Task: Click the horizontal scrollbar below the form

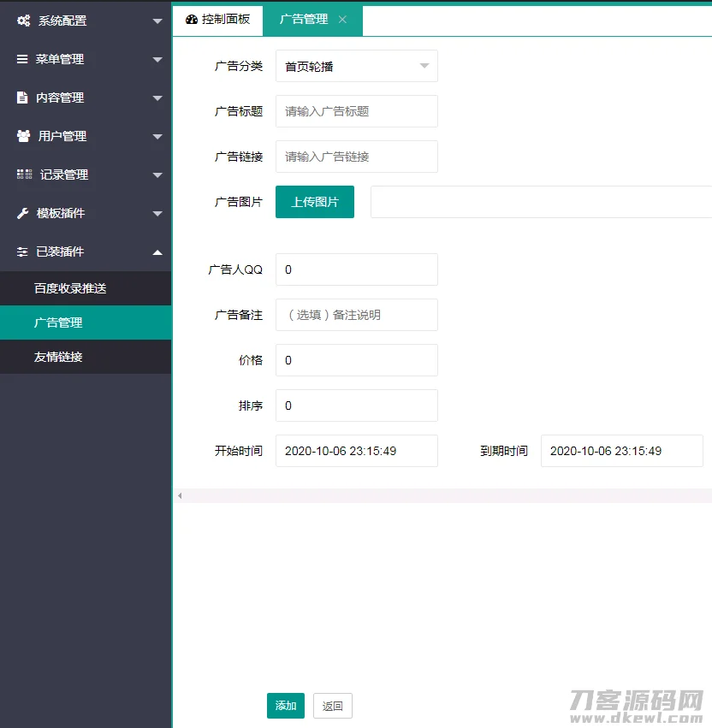Action: (428, 495)
